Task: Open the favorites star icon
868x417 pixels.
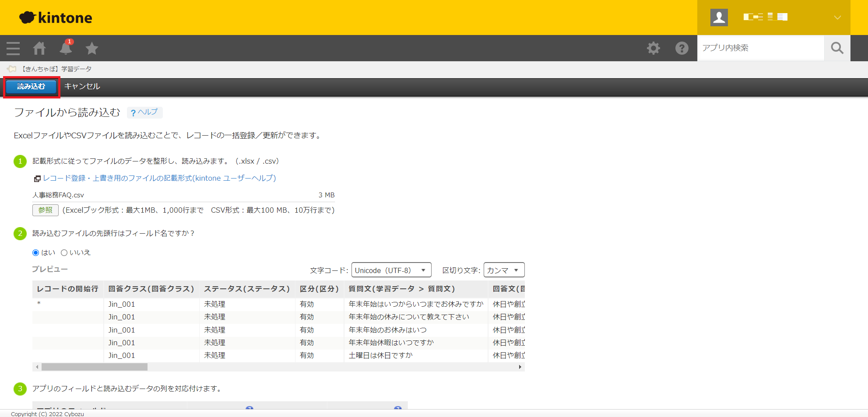Action: 92,48
